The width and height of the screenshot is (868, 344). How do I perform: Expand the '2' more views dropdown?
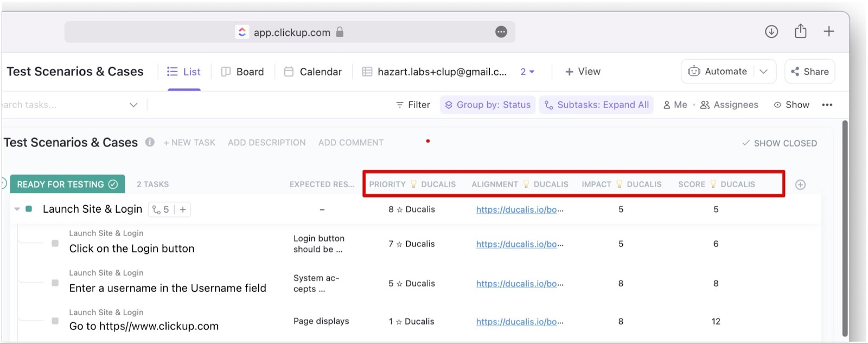tap(527, 72)
